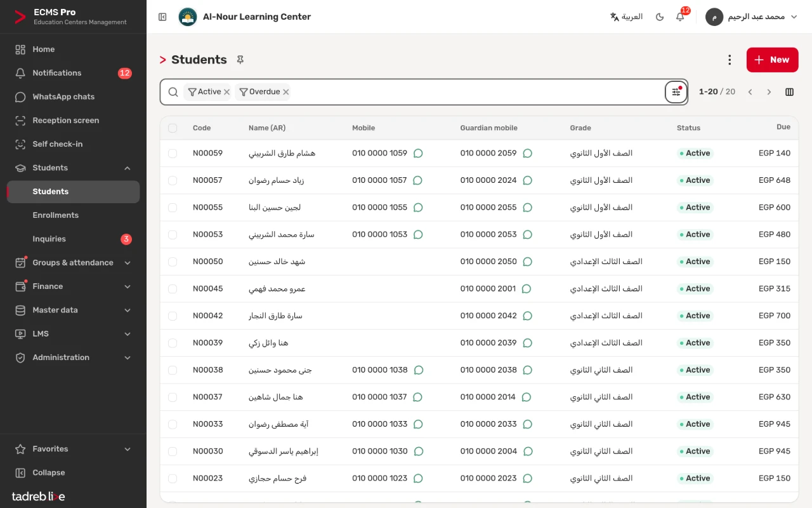Screen dimensions: 812x508
Task: Remove the Active filter chip
Action: click(x=226, y=92)
